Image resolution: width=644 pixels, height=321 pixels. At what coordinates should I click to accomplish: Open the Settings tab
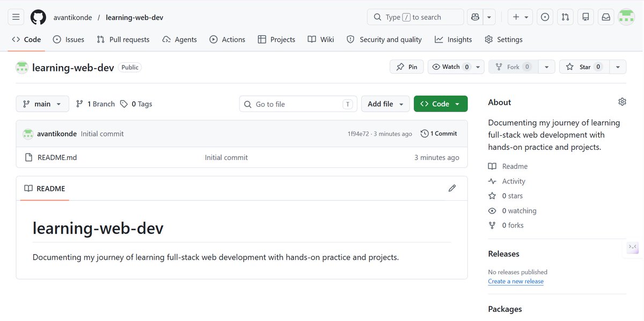(x=503, y=39)
